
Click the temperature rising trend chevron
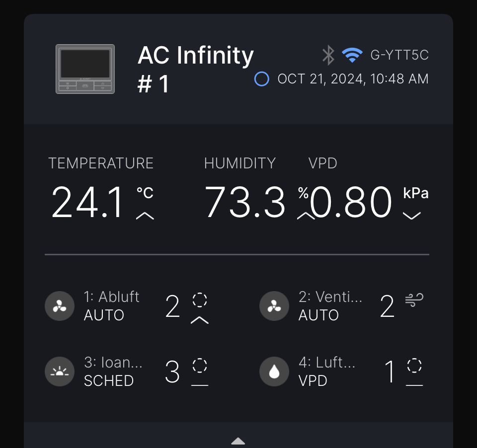[145, 216]
